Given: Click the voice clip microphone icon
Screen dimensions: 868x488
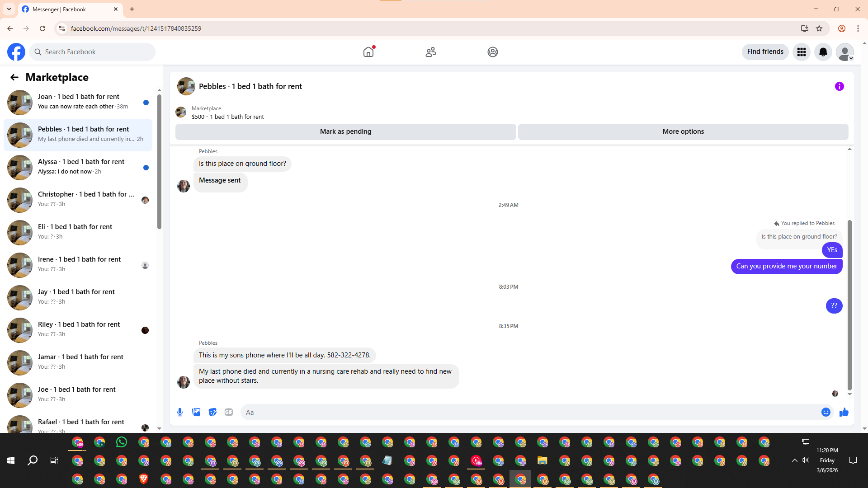Looking at the screenshot, I should point(180,412).
